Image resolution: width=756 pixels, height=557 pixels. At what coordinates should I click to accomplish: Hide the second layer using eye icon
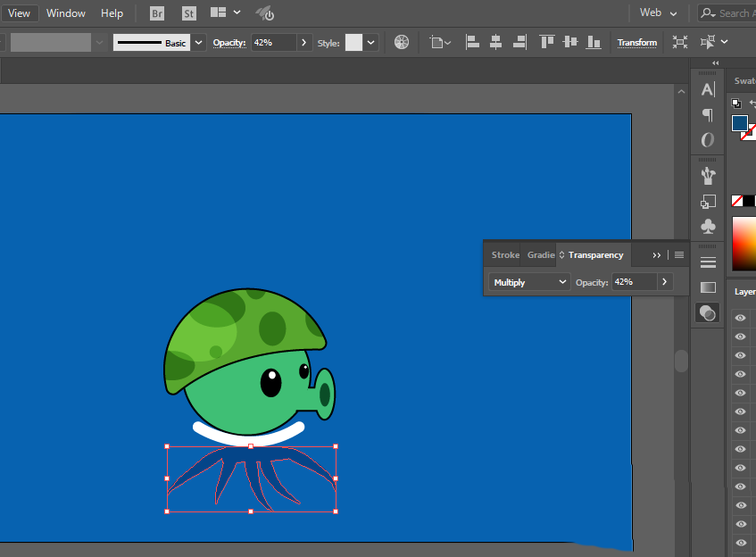click(x=740, y=337)
